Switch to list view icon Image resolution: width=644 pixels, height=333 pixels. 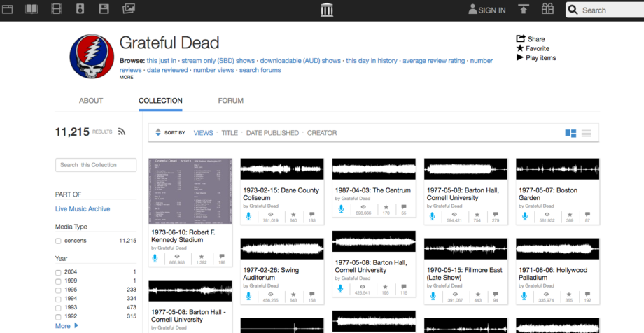coord(587,133)
